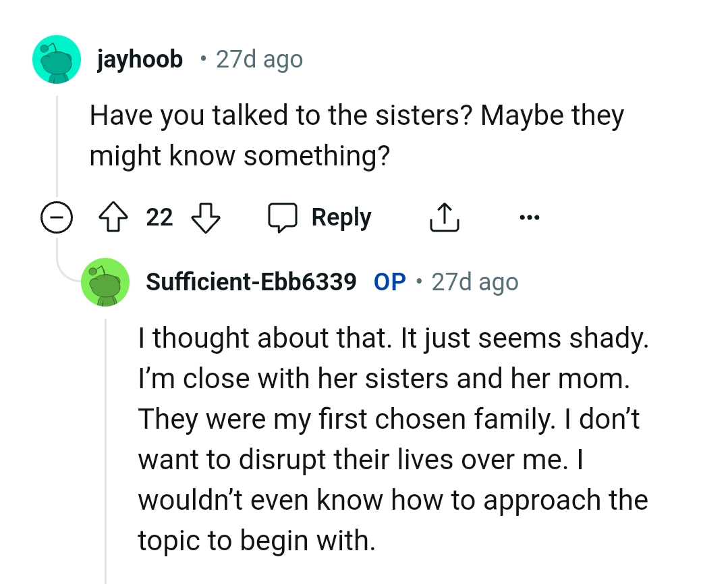Open jayhoob's profile
The width and height of the screenshot is (728, 584).
click(140, 59)
